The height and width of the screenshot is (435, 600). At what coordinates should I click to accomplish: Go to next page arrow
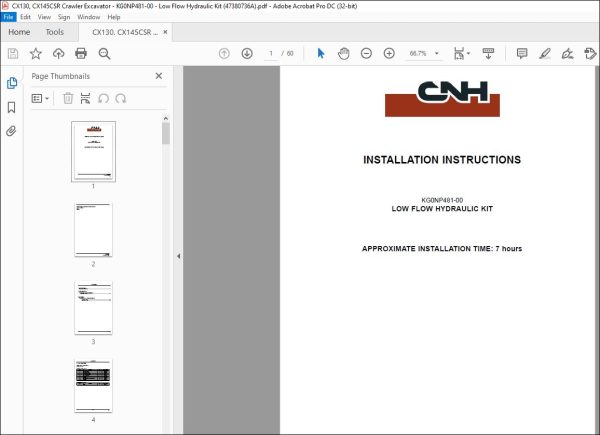coord(247,53)
